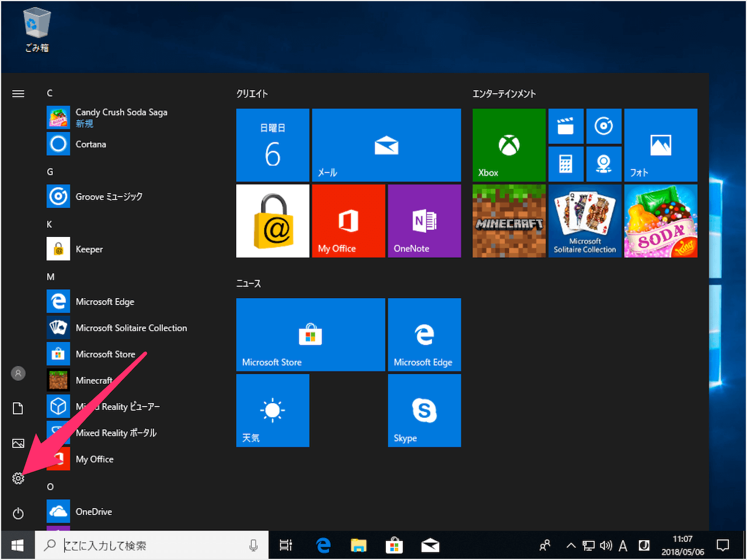
Task: Open the People icon in system tray
Action: pyautogui.click(x=545, y=545)
